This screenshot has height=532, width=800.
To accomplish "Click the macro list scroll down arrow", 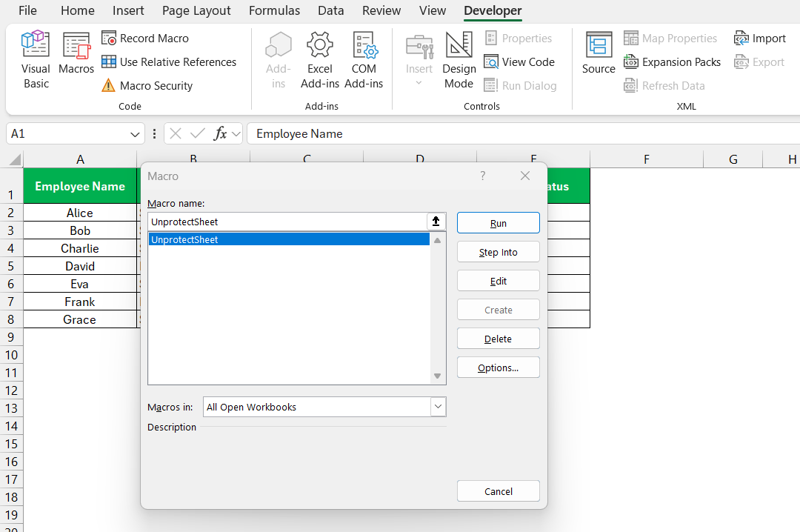I will [x=437, y=376].
